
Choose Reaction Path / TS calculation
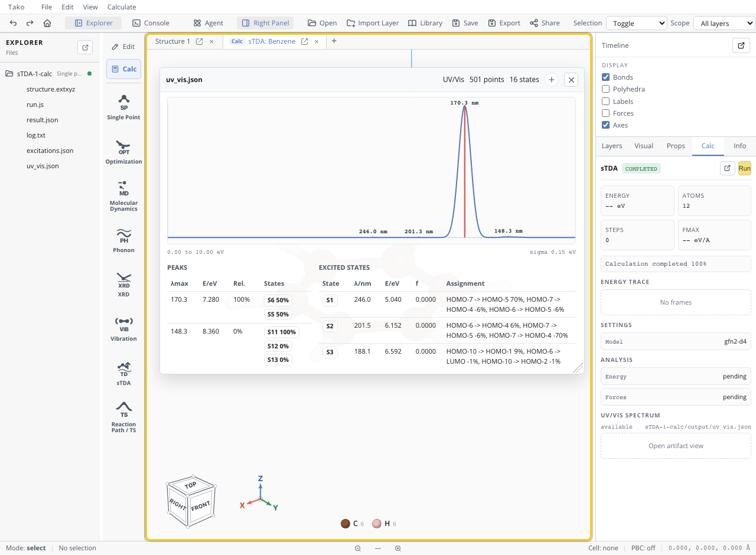(x=123, y=417)
